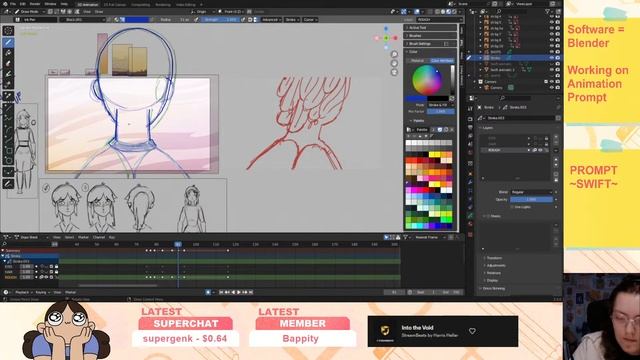Viewport: 640px width, 360px height.
Task: Adjust the brush Strength slider in header
Action: (x=220, y=20)
